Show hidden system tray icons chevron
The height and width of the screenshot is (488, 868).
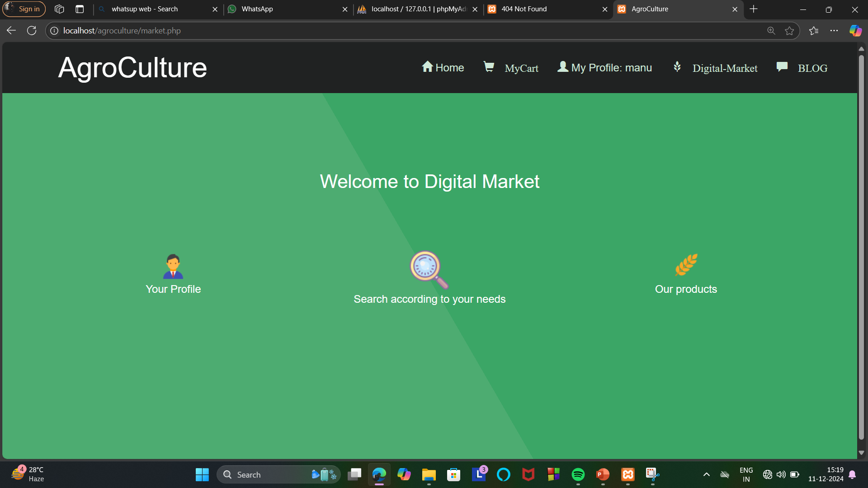point(706,474)
